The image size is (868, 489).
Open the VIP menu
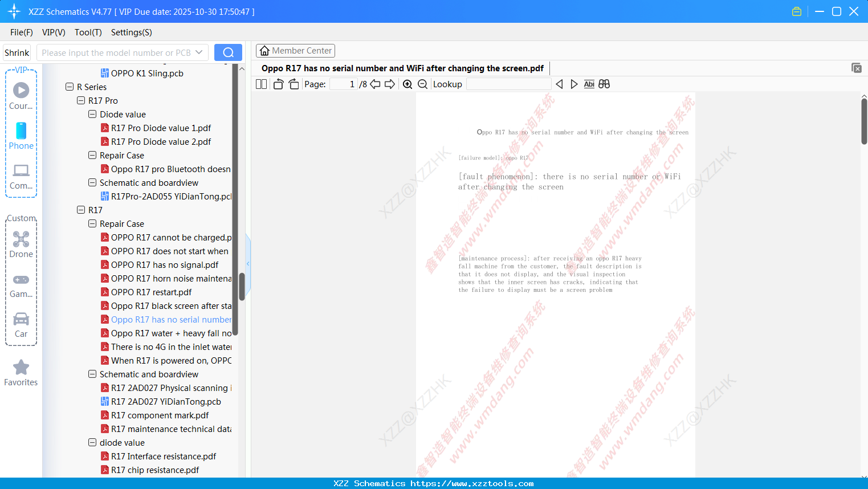(54, 32)
